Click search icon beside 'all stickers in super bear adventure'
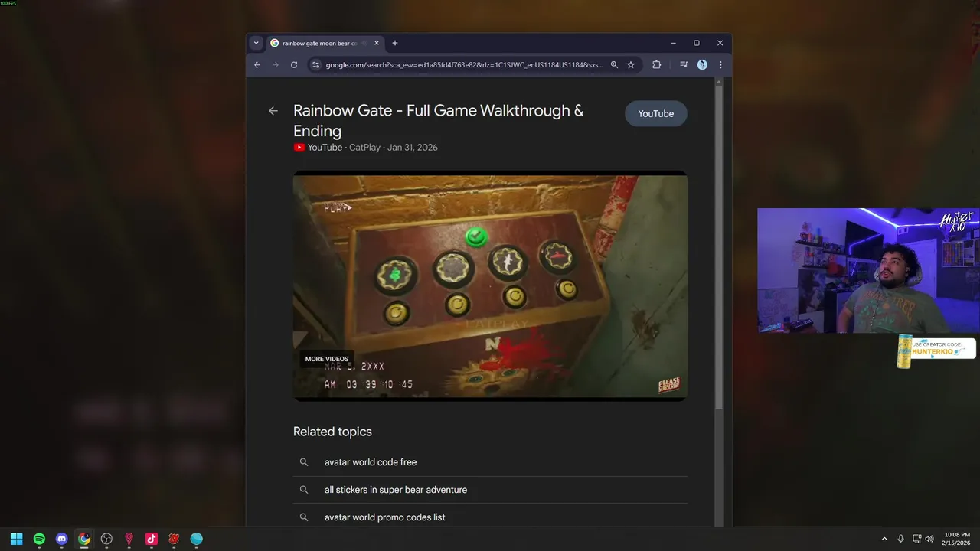This screenshot has width=980, height=551. (304, 490)
